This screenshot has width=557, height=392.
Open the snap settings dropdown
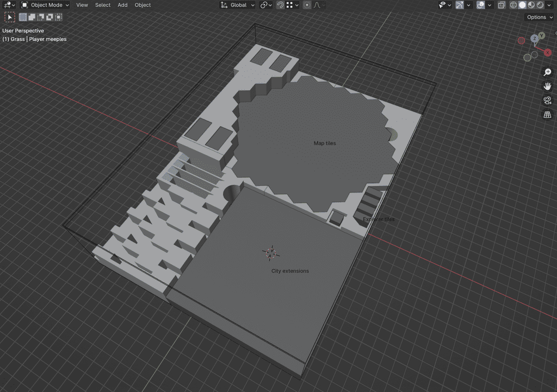click(293, 5)
